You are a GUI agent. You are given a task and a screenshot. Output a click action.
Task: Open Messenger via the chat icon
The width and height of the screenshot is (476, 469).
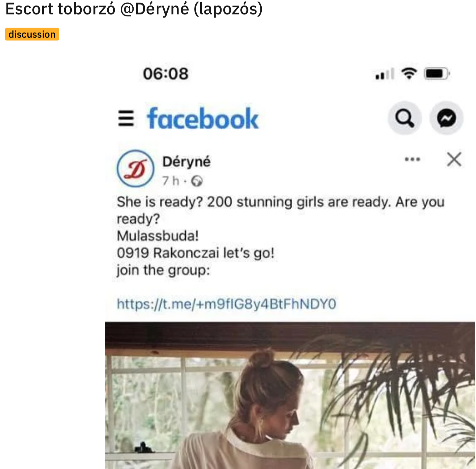446,118
